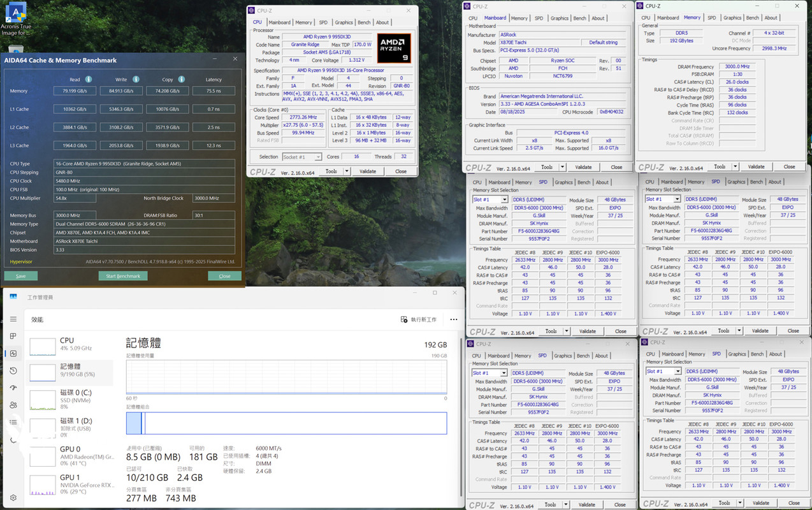Image resolution: width=812 pixels, height=510 pixels.
Task: Open Slot #1 dropdown in upper-right SPD window
Action: (662, 199)
